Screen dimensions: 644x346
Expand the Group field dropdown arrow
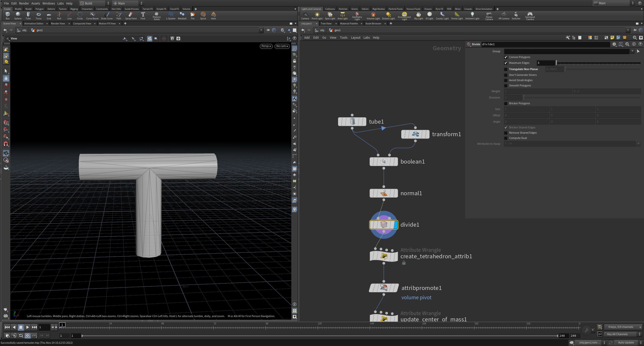pos(632,51)
